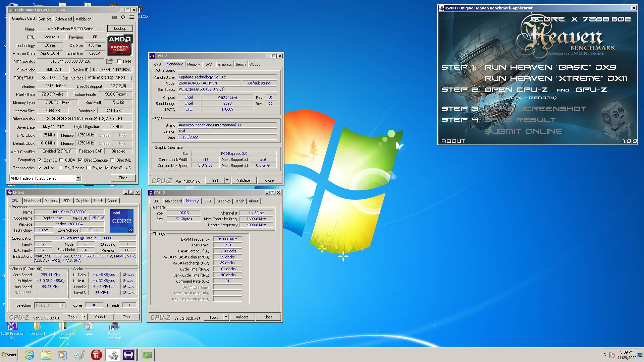Expand Tools dropdown arrow in Mainboard CPU-Z window
644x362 pixels.
tap(227, 180)
